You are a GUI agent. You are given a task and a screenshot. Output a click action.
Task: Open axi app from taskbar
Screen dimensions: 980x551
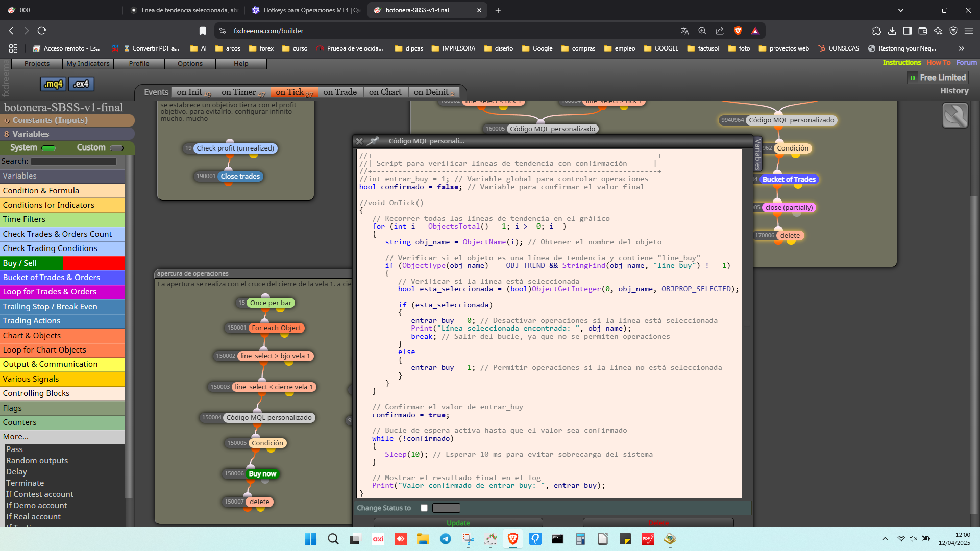[x=378, y=539]
